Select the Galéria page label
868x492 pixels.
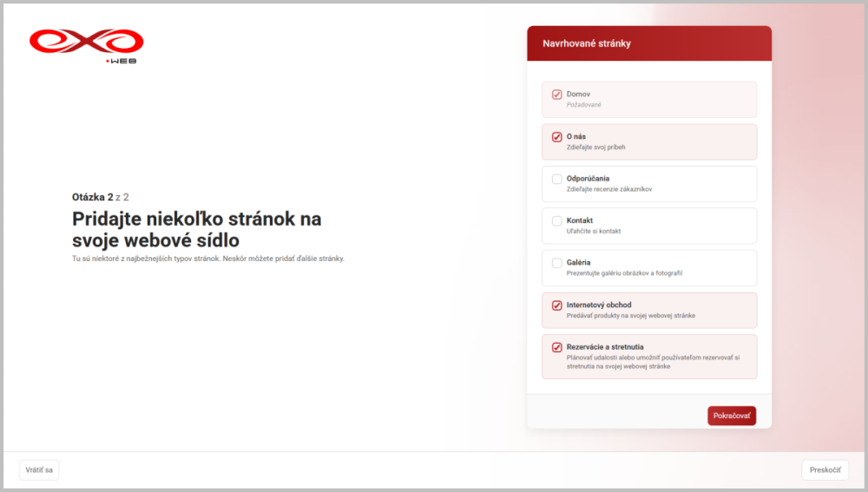coord(578,262)
